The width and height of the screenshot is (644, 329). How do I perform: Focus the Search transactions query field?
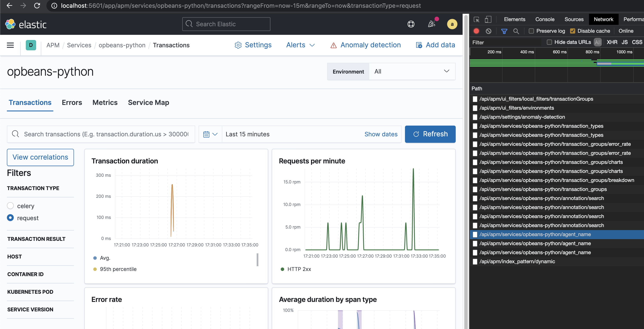[x=101, y=134]
